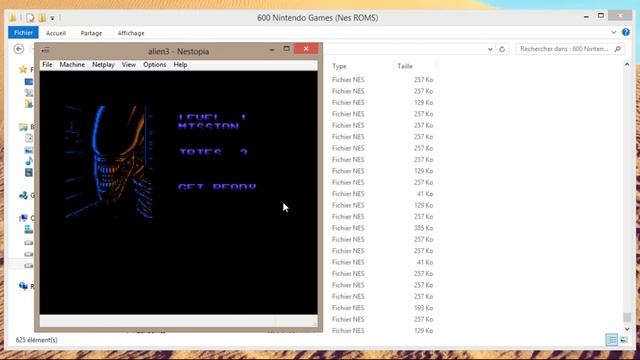The width and height of the screenshot is (640, 360).
Task: Click the Homegroup icon in the sidebar
Action: [23, 196]
